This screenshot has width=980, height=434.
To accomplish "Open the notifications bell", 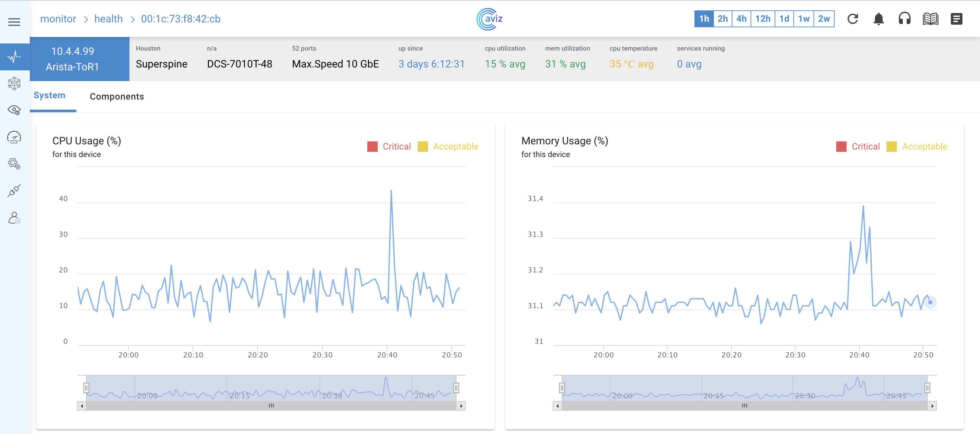I will pyautogui.click(x=878, y=18).
